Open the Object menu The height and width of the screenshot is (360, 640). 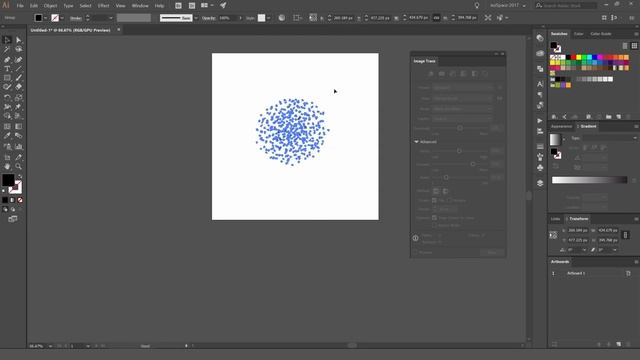tap(51, 6)
